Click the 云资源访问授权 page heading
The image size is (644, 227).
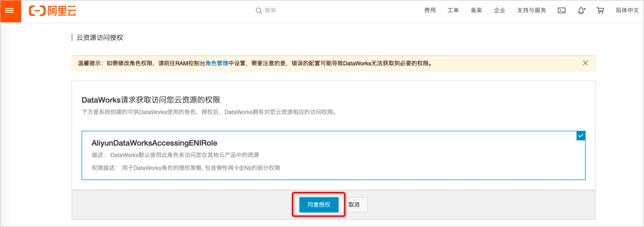pyautogui.click(x=99, y=37)
